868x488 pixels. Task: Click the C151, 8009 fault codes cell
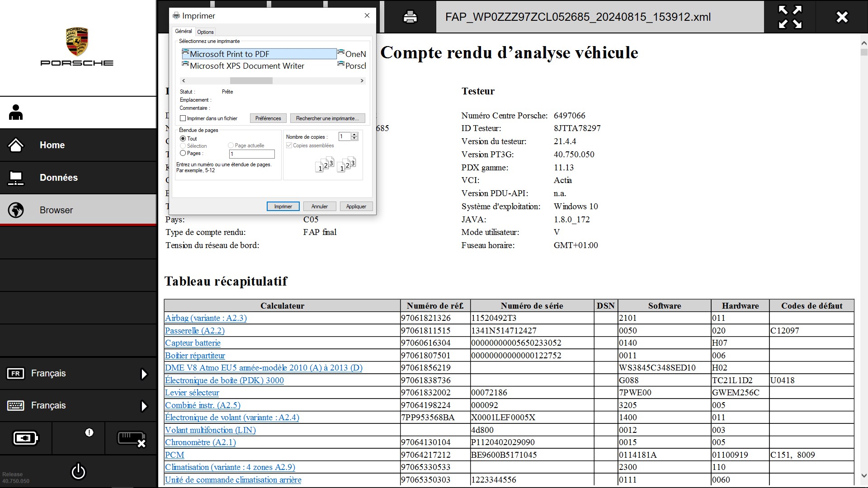(x=811, y=455)
